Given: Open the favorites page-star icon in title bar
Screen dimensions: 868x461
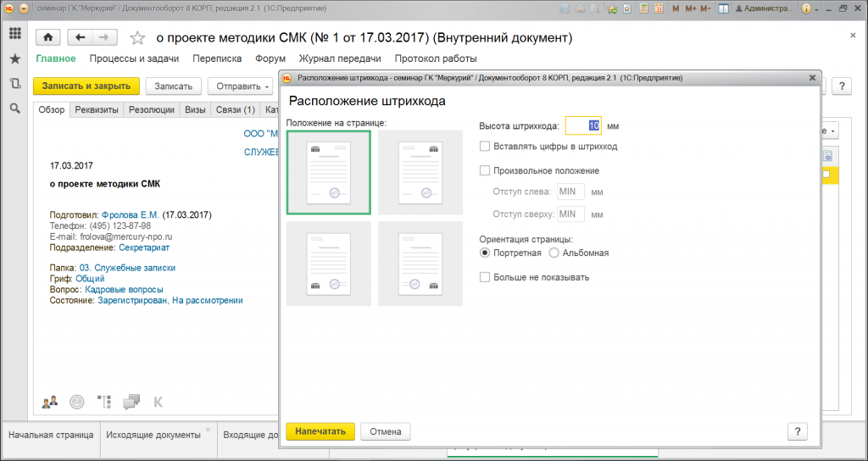Looking at the screenshot, I should [627, 8].
